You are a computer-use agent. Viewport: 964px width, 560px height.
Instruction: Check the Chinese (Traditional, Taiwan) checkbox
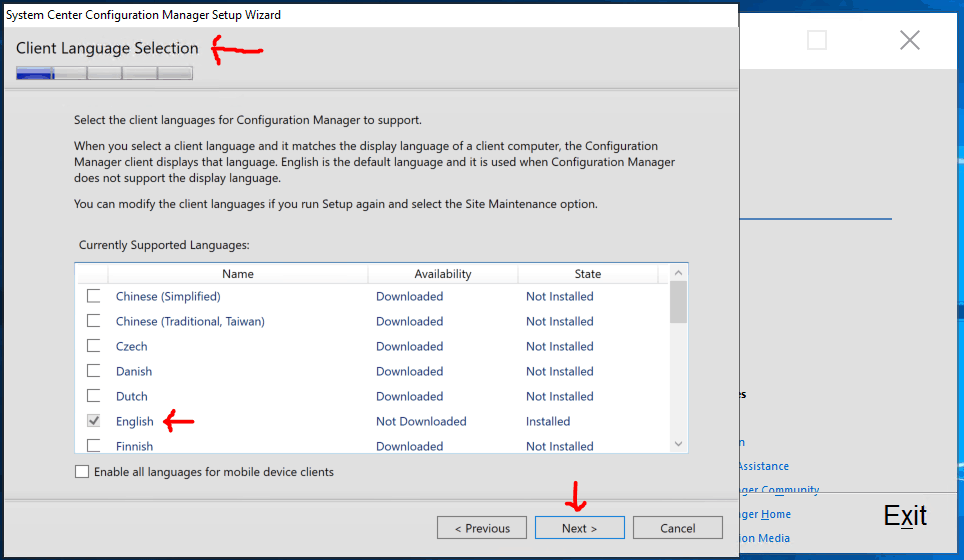pos(93,321)
